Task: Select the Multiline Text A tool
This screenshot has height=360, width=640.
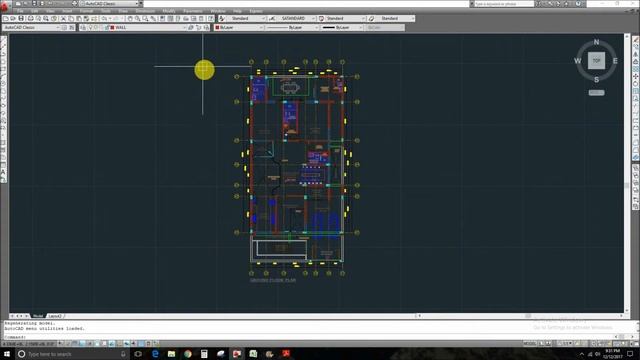Action: (x=4, y=173)
